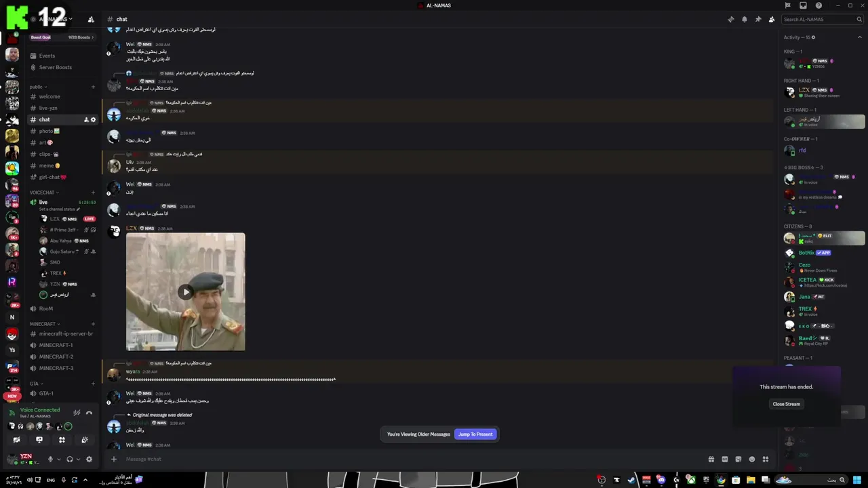The height and width of the screenshot is (488, 868).
Task: Show pinned messages
Action: point(758,19)
